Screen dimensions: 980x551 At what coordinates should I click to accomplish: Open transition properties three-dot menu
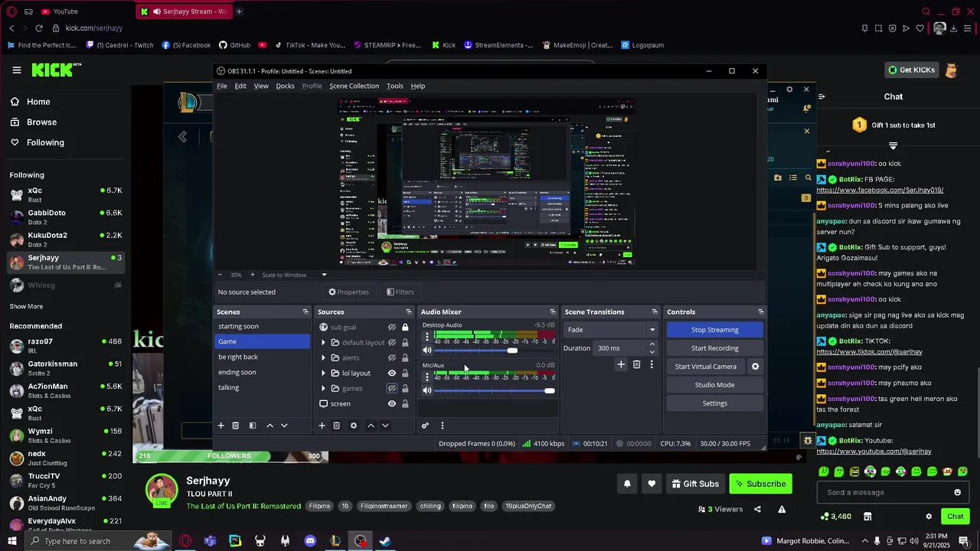[652, 364]
